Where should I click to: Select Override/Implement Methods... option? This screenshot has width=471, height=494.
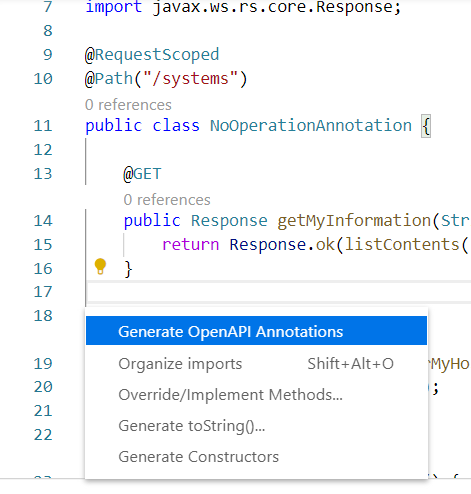[256, 394]
